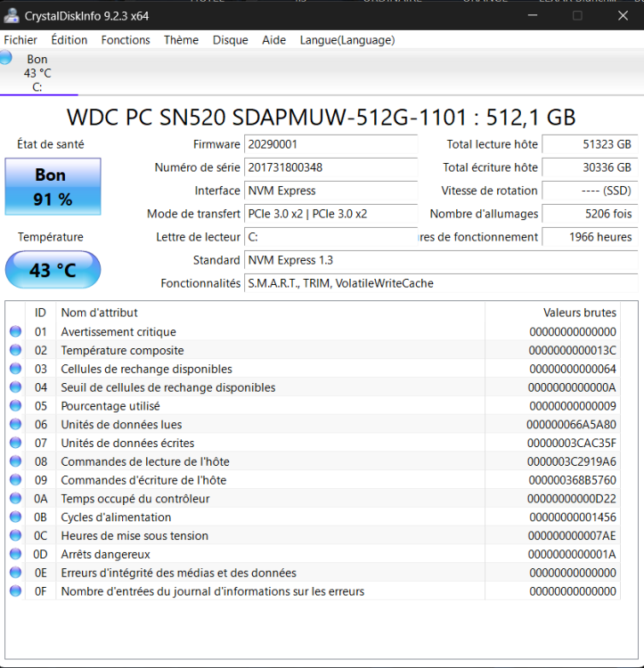The image size is (644, 668).
Task: Click the status orb for 0E Erreurs d'intégrité
Action: point(15,572)
